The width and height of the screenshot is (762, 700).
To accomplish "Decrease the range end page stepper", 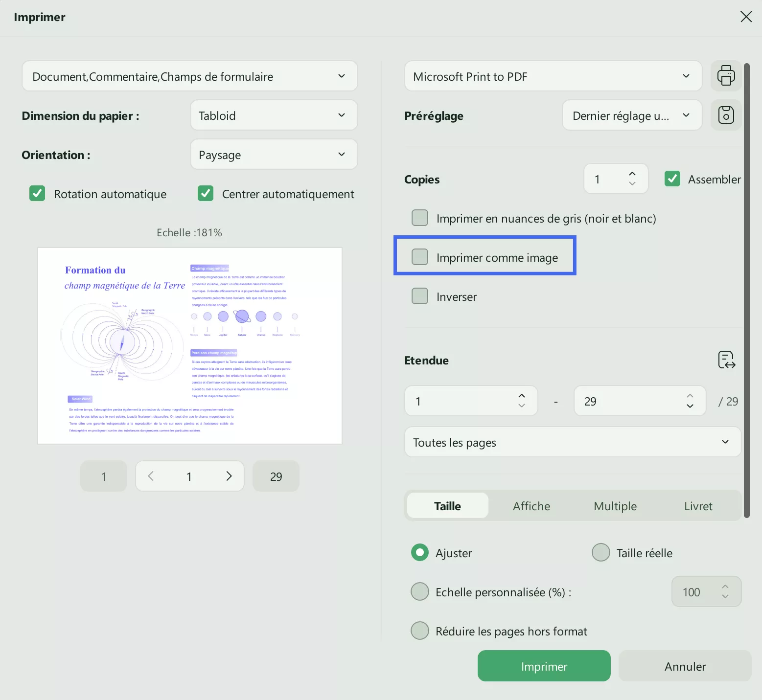I will click(690, 406).
